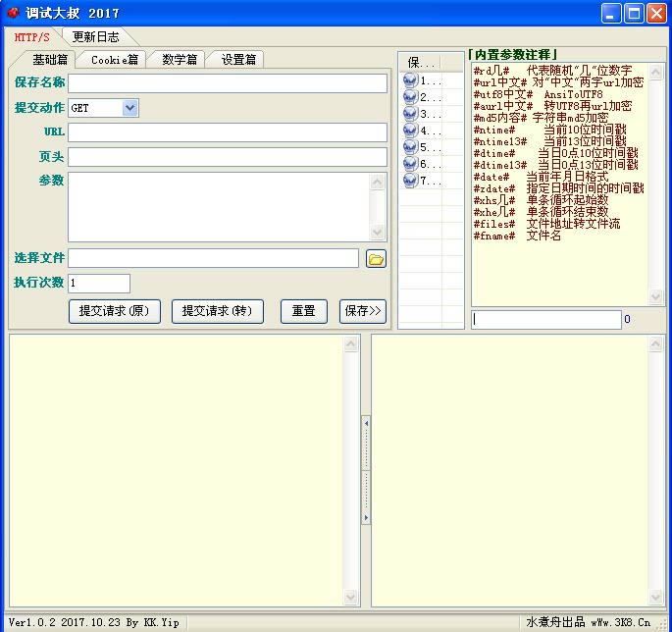Click the #ntime13# timestamp line
This screenshot has height=632, width=672.
tap(550, 141)
